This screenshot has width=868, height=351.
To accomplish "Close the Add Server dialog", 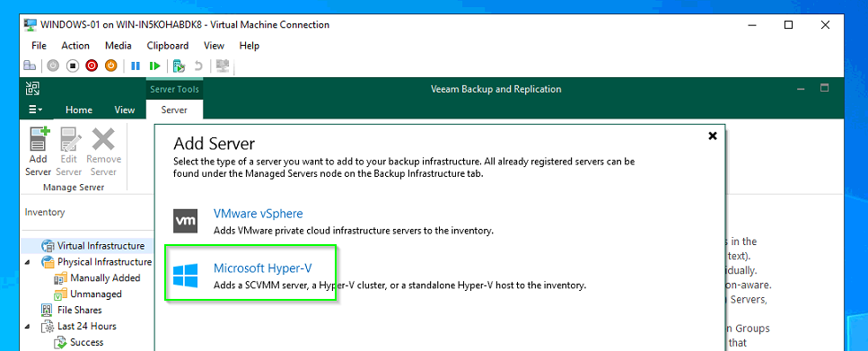I will pyautogui.click(x=713, y=136).
